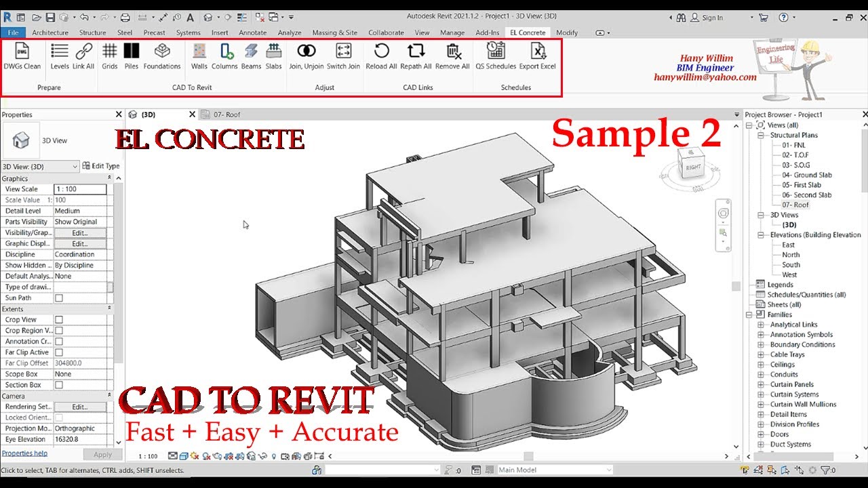This screenshot has height=488, width=868.
Task: Switch to the 07- Roof view tab
Action: click(x=227, y=115)
